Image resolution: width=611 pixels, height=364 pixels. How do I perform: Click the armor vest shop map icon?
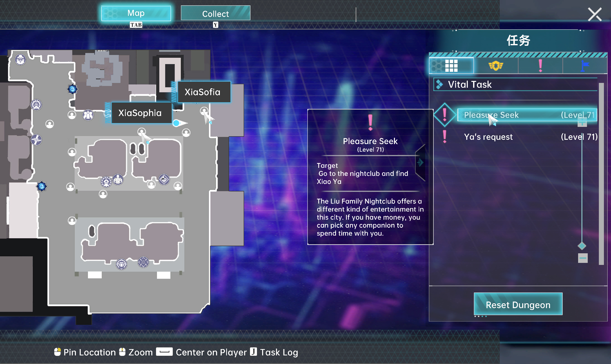pyautogui.click(x=88, y=115)
